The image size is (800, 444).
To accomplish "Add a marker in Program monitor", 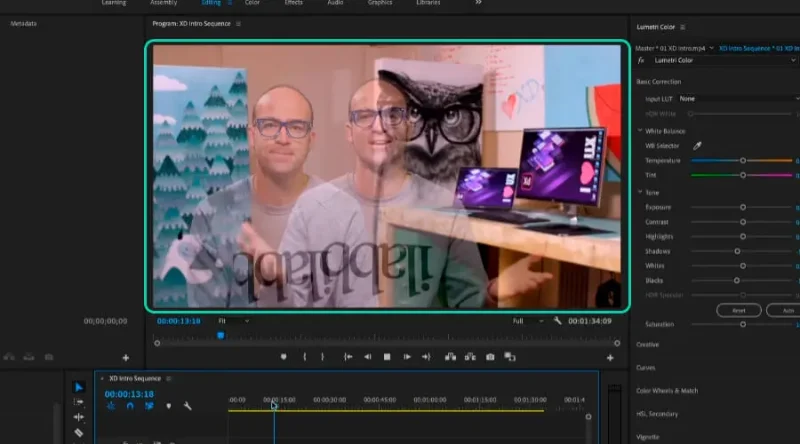I will pos(284,357).
